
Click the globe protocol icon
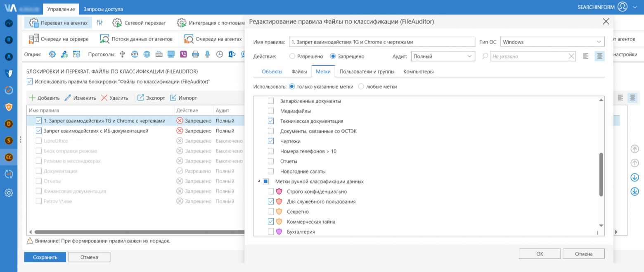[x=147, y=54]
